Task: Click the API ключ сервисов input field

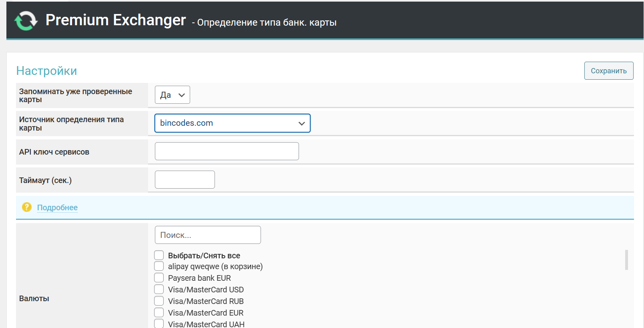Action: pos(227,151)
